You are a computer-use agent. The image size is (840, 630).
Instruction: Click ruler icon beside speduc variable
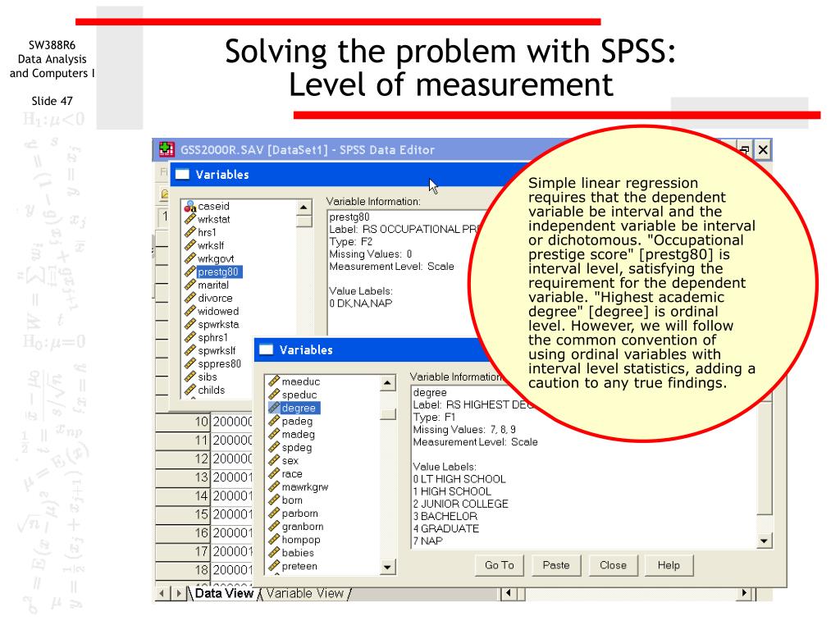274,395
